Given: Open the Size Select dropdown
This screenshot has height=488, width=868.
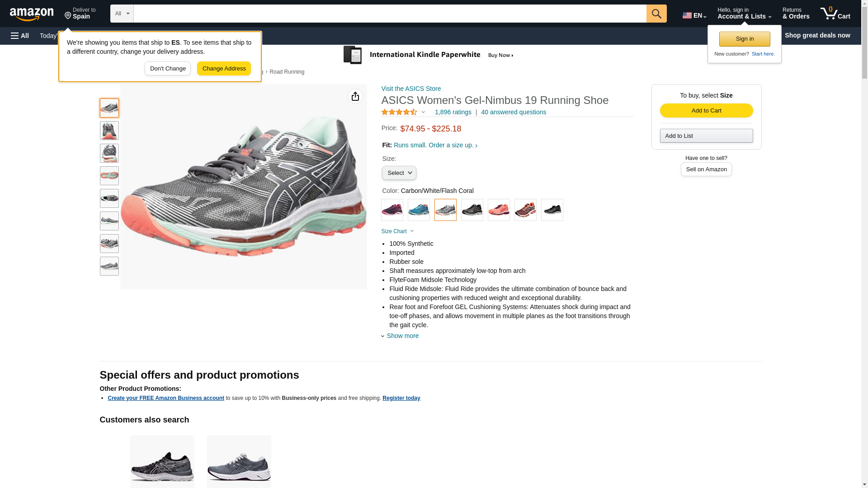Looking at the screenshot, I should pyautogui.click(x=399, y=173).
